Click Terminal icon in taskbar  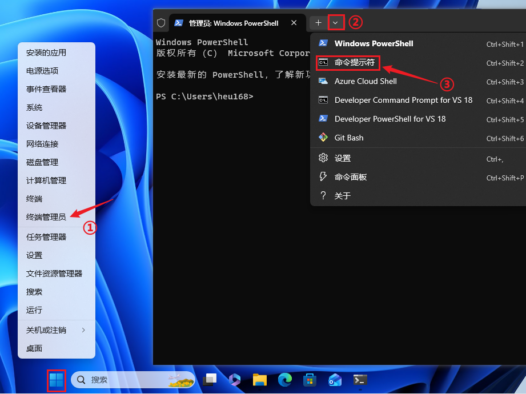click(360, 380)
